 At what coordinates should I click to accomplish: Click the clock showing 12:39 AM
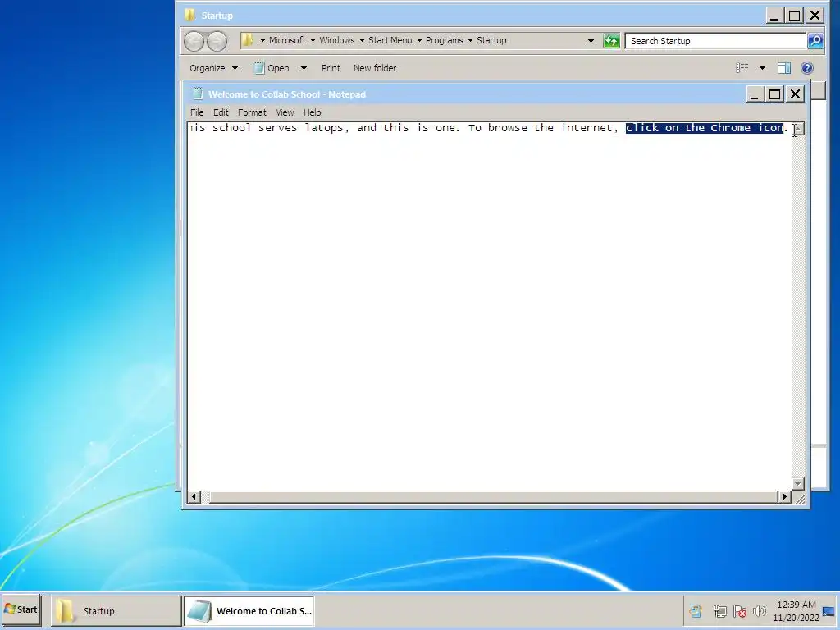pyautogui.click(x=796, y=605)
